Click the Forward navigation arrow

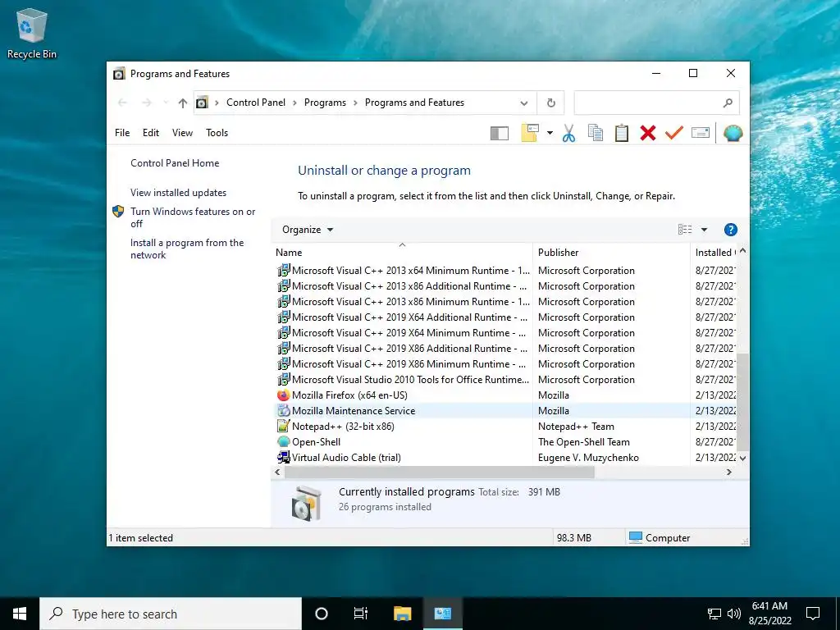(147, 103)
